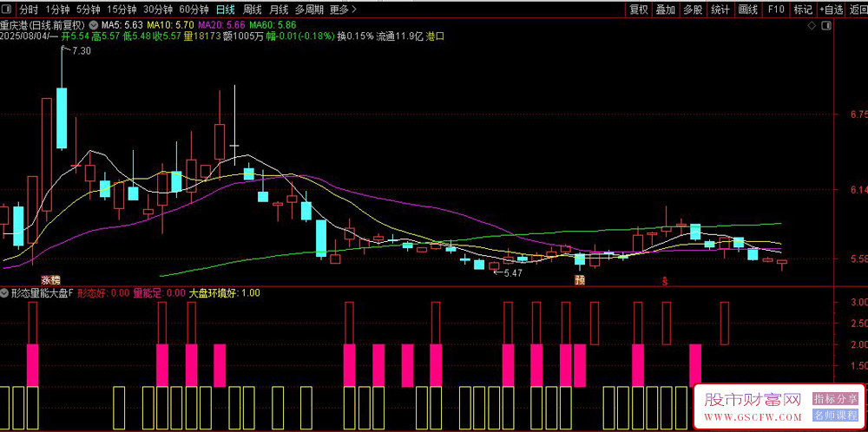Click the 形态好: 0.00 indicator value
This screenshot has width=868, height=432.
tap(103, 293)
